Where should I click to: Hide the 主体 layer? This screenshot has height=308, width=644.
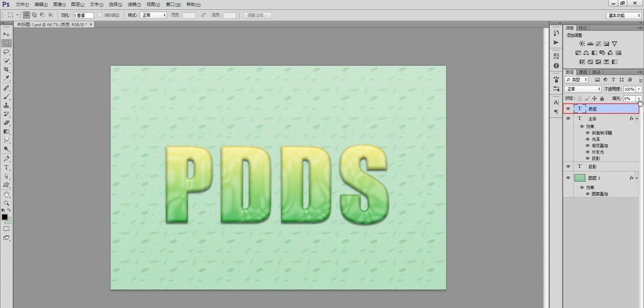569,119
